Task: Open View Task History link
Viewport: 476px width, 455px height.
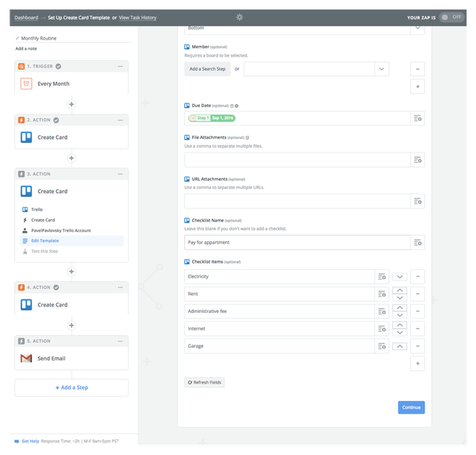Action: pyautogui.click(x=137, y=17)
